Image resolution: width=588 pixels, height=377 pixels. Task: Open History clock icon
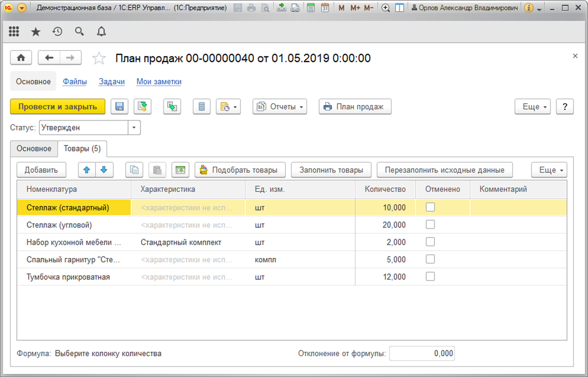point(57,32)
